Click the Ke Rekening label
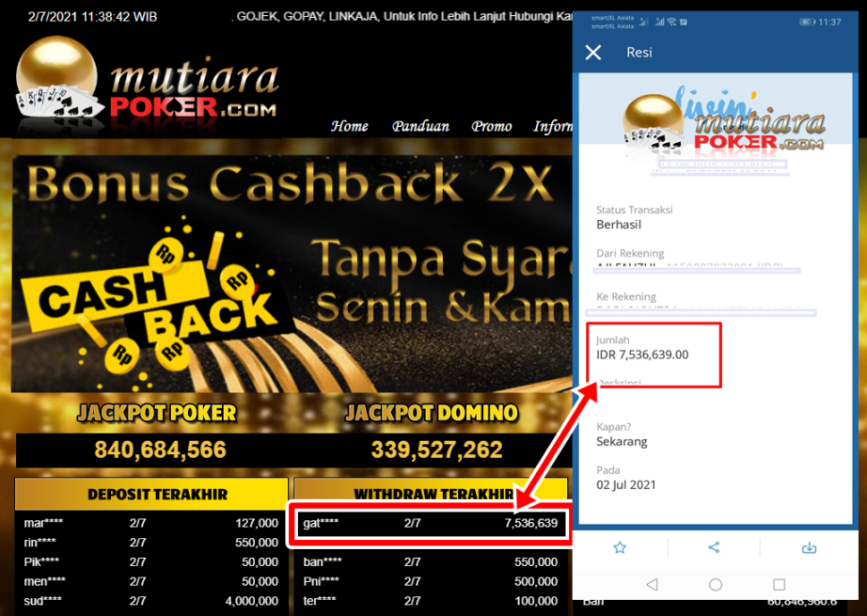867x616 pixels. [x=626, y=296]
